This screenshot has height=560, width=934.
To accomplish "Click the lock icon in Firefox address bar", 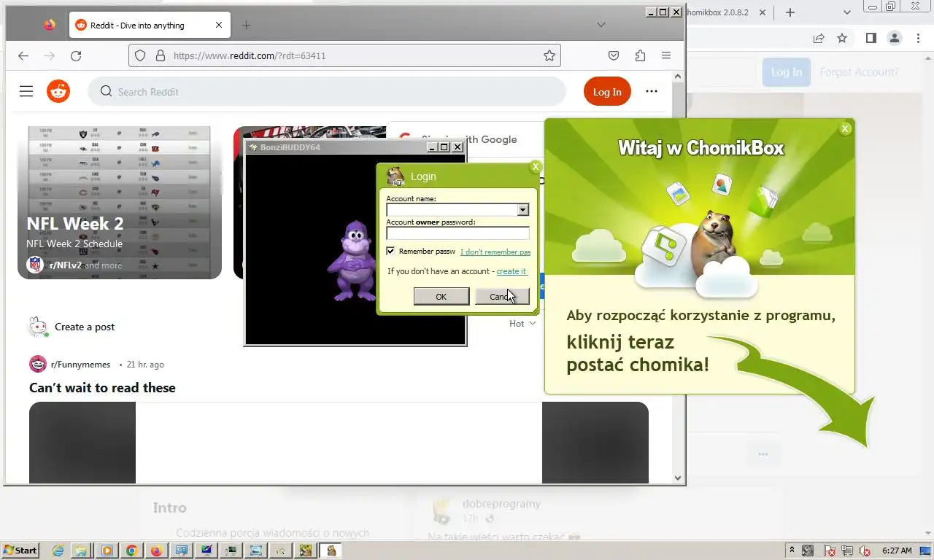I will 161,55.
